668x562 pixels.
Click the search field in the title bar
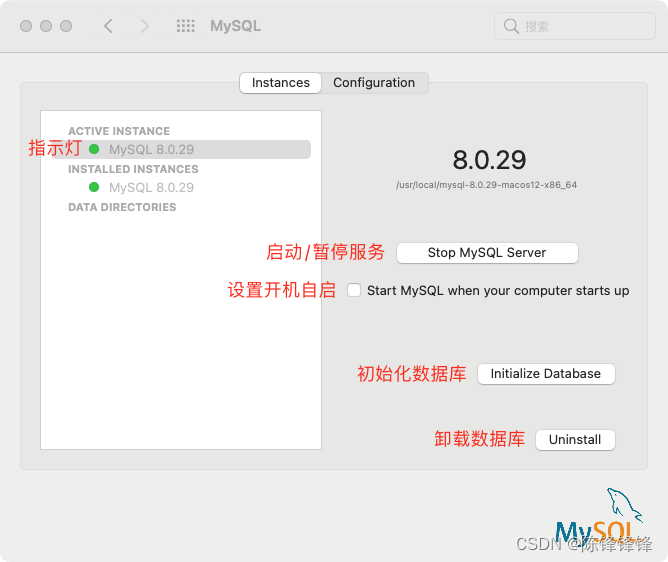[575, 26]
